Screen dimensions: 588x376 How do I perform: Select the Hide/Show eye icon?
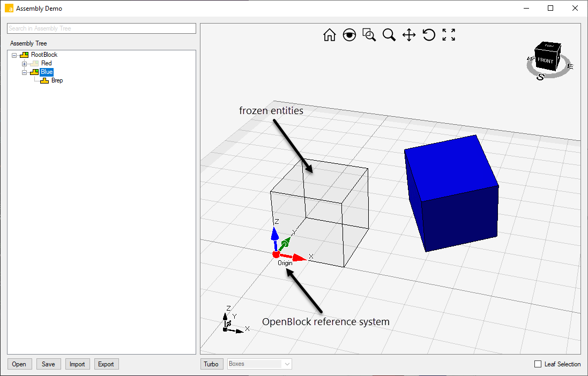click(349, 35)
